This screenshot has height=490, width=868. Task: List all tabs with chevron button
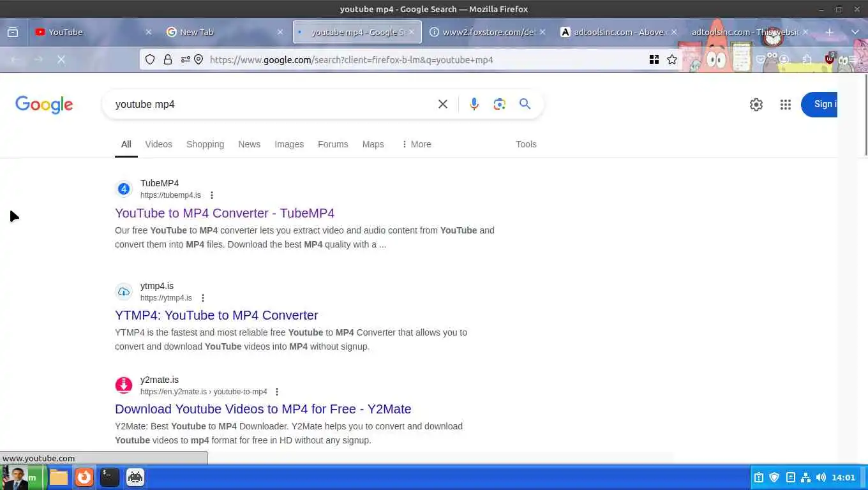pos(855,32)
